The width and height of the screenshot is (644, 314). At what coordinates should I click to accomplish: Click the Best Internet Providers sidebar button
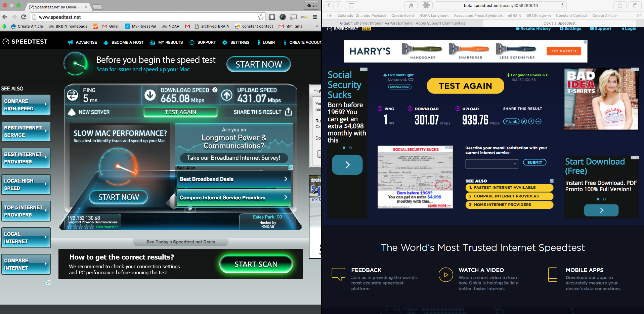26,158
